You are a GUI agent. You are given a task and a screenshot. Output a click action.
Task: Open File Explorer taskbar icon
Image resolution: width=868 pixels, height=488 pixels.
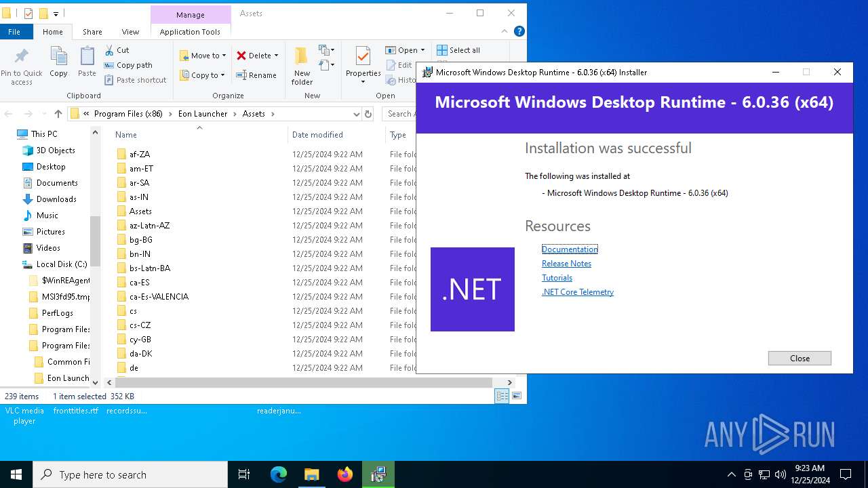pos(312,474)
